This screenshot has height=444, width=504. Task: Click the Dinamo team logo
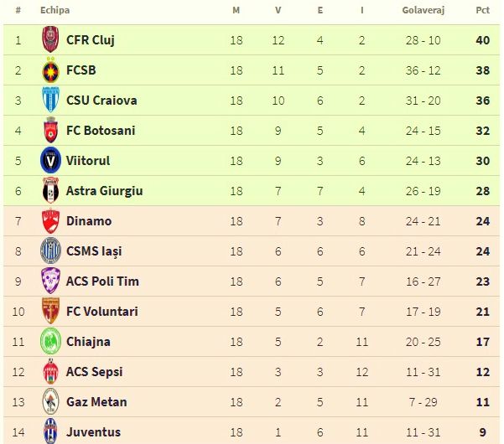coord(50,221)
